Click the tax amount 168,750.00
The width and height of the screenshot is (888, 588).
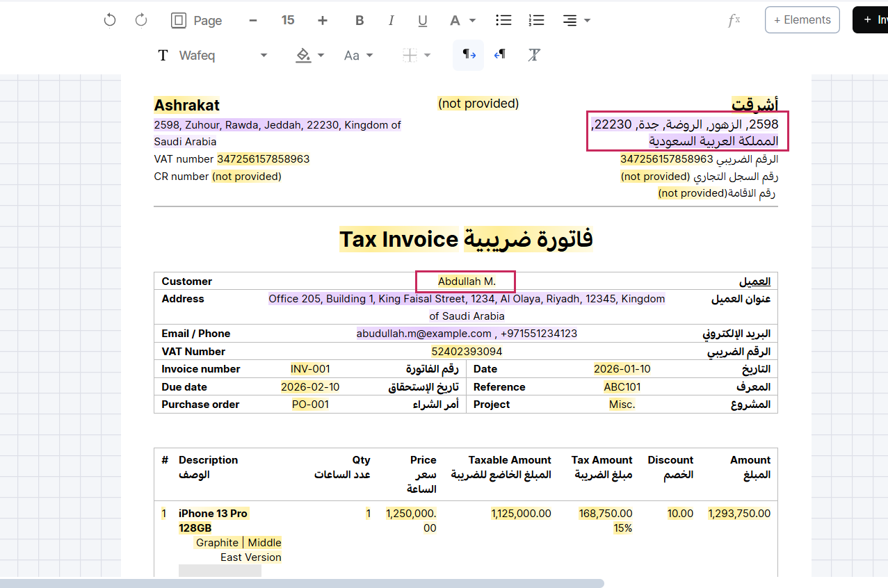[606, 514]
